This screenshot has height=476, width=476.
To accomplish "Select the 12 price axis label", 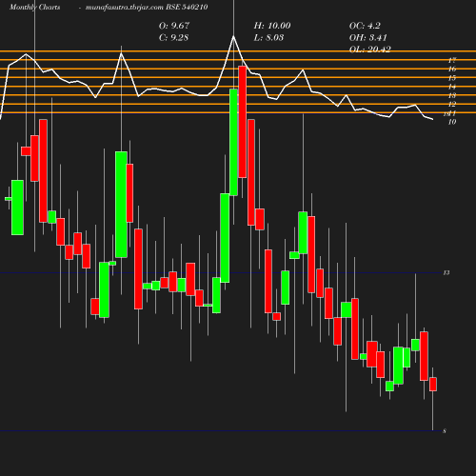I will point(452,104).
